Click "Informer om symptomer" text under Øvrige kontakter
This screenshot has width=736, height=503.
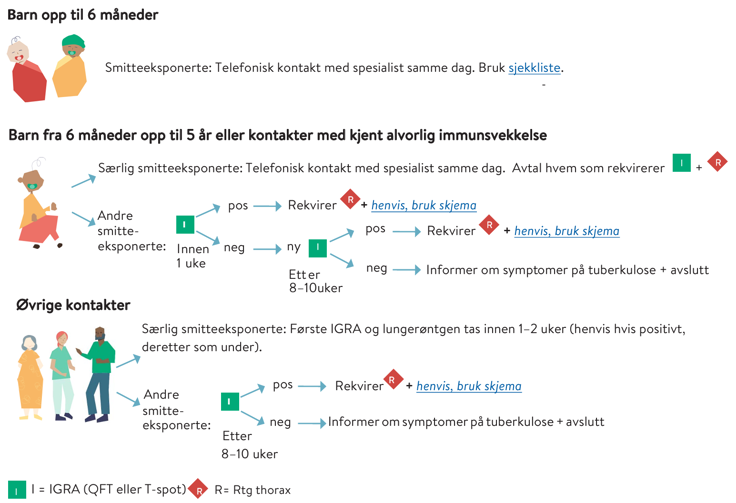(x=466, y=421)
